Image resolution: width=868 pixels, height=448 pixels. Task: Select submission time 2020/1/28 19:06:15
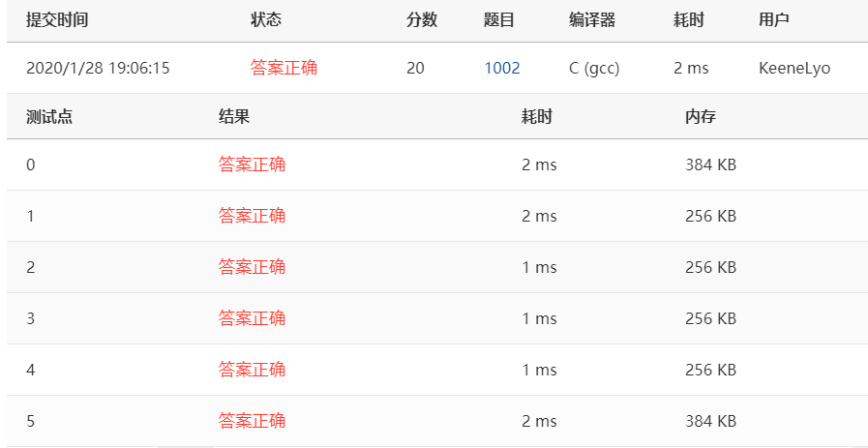98,68
